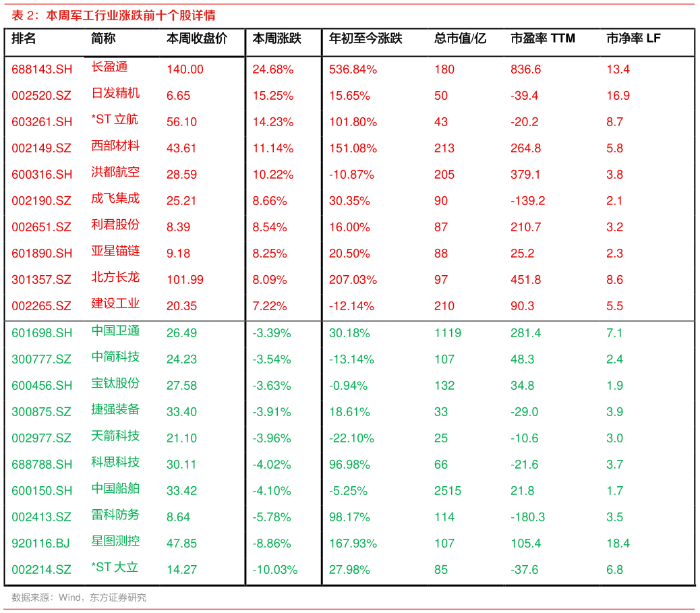The width and height of the screenshot is (700, 613).
Task: Click the stock name '日发精机'
Action: coord(115,93)
